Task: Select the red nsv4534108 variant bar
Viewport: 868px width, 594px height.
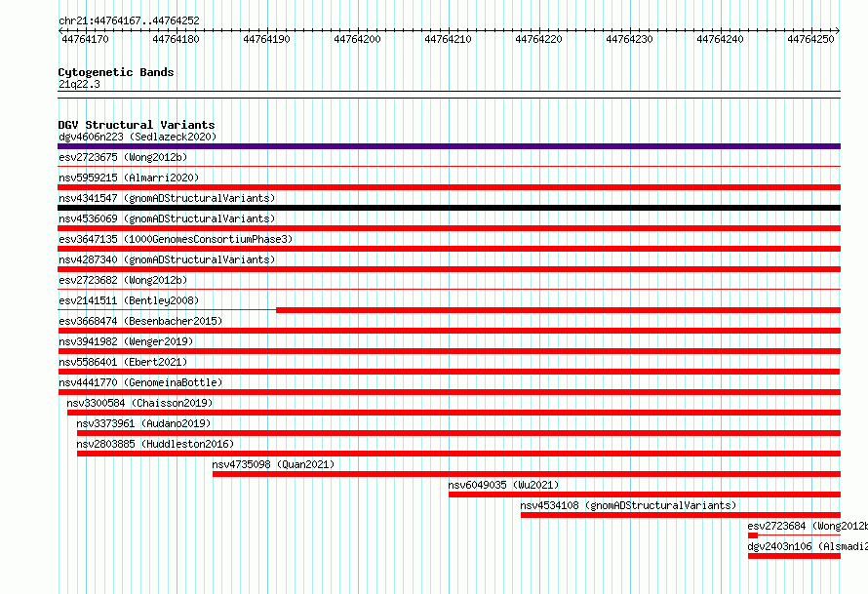Action: click(x=681, y=515)
